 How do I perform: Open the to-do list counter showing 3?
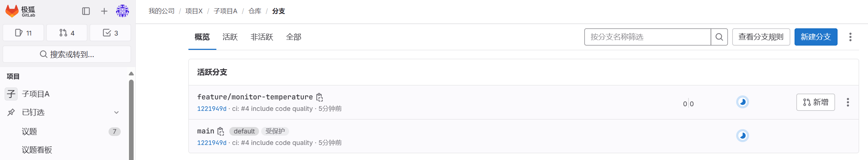point(110,33)
